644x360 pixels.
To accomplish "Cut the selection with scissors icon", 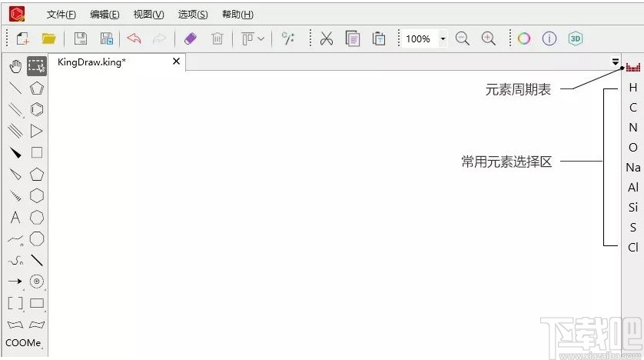I will (327, 38).
